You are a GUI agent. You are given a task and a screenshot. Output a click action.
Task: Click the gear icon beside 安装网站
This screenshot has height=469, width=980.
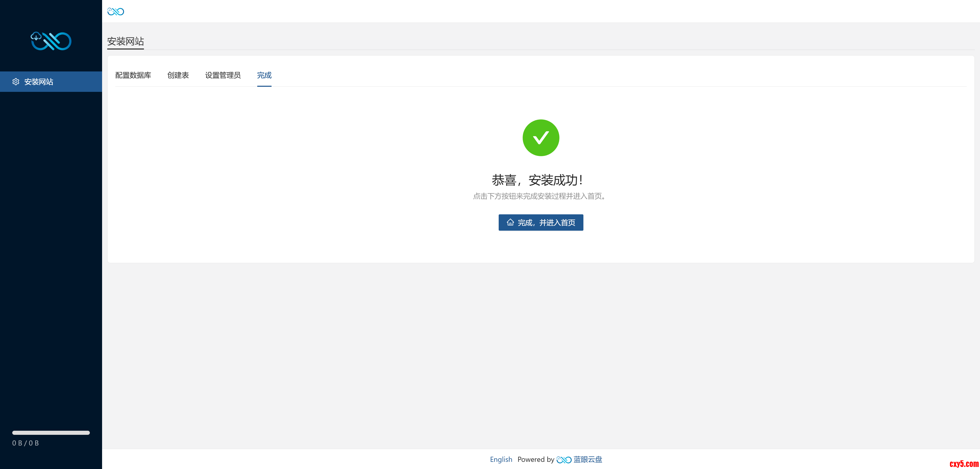coord(16,82)
